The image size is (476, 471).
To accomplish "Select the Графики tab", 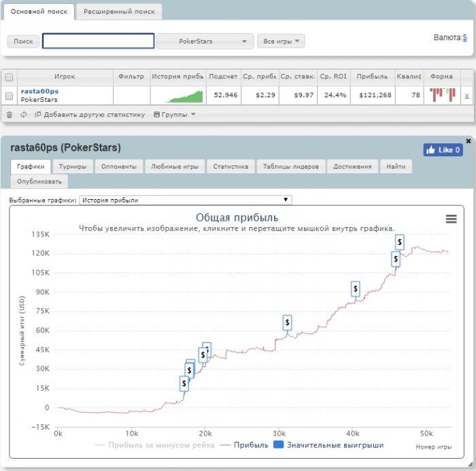I will (x=31, y=167).
